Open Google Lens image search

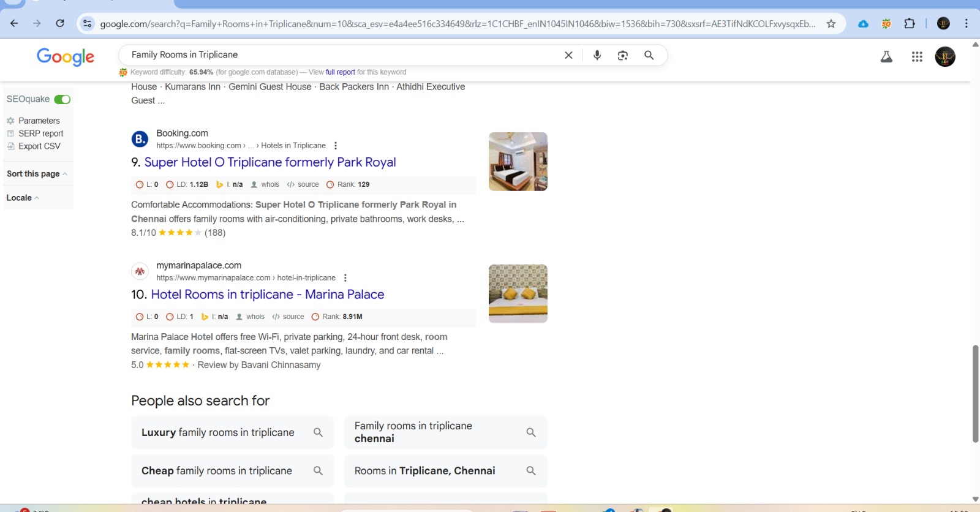623,55
